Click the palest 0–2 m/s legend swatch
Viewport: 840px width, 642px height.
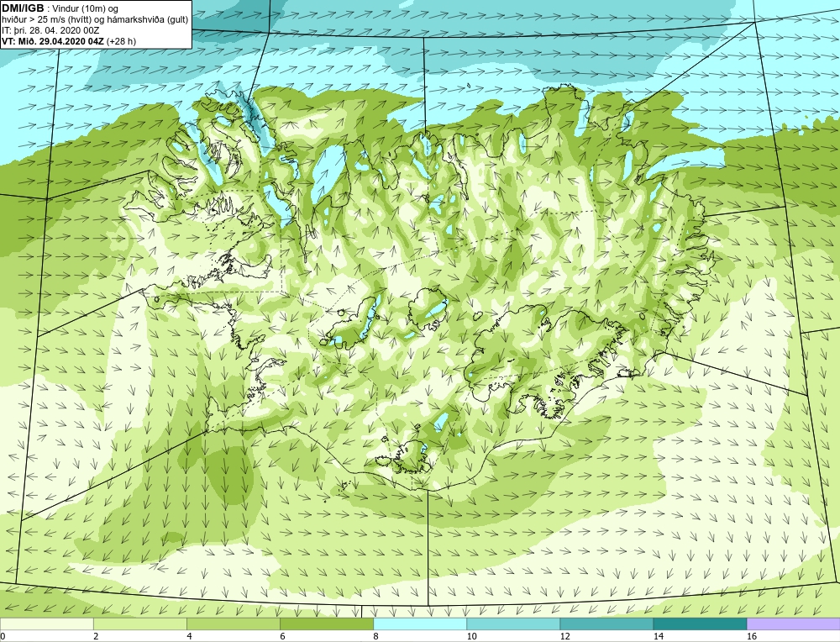click(46, 624)
